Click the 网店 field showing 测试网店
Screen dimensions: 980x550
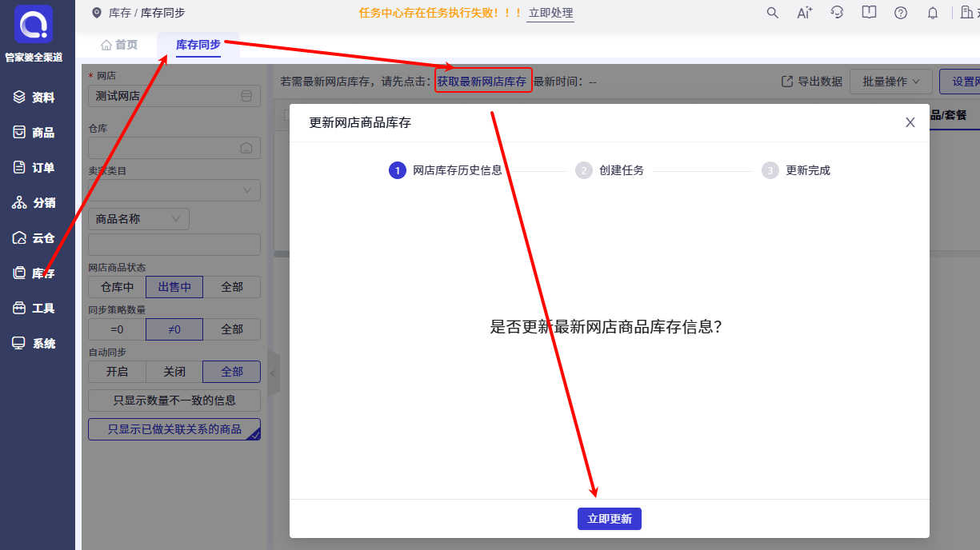tap(174, 96)
